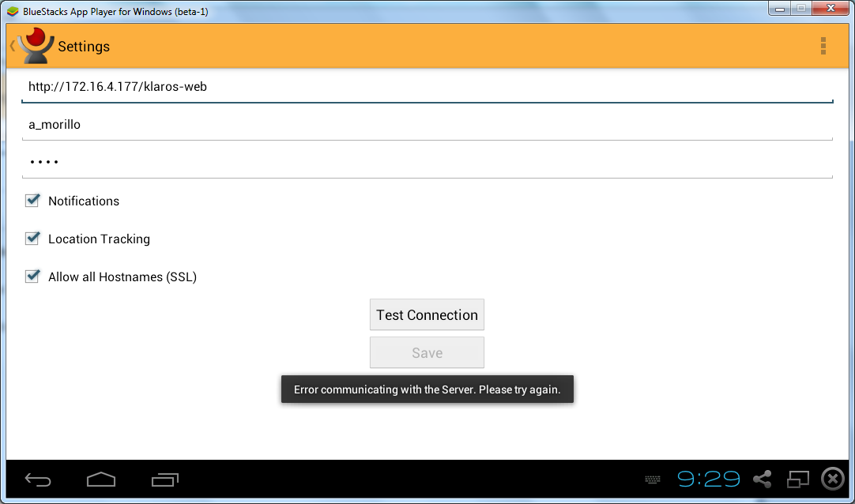
Task: Click the share icon in bottom bar
Action: click(x=763, y=480)
